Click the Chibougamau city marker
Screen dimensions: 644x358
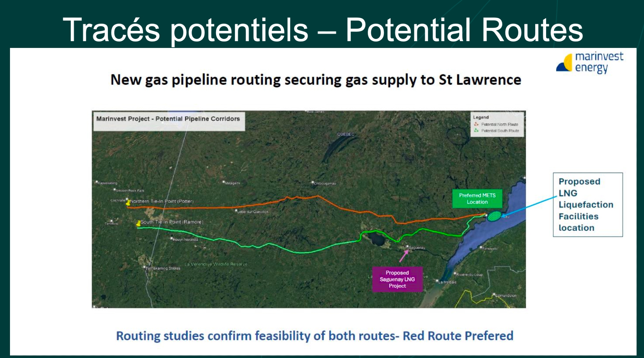(x=312, y=182)
